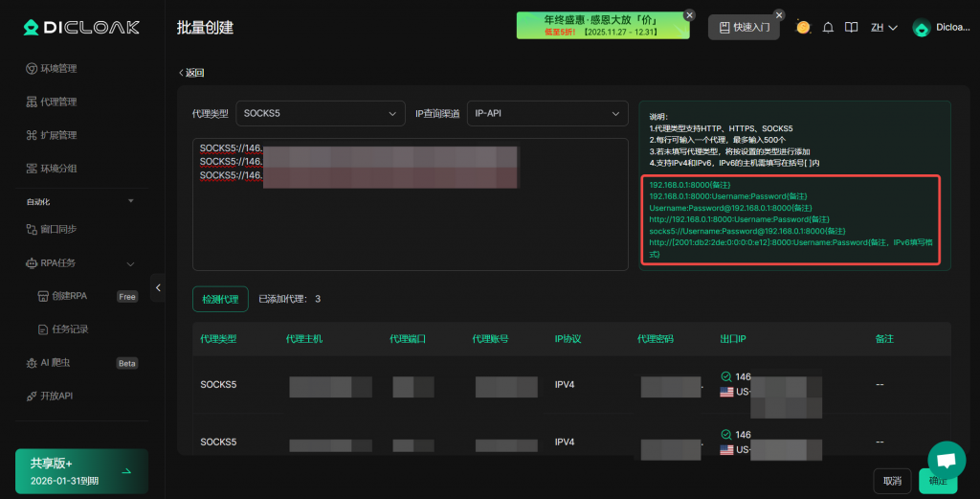980x499 pixels.
Task: Close the year-end promotion banner
Action: 687,15
